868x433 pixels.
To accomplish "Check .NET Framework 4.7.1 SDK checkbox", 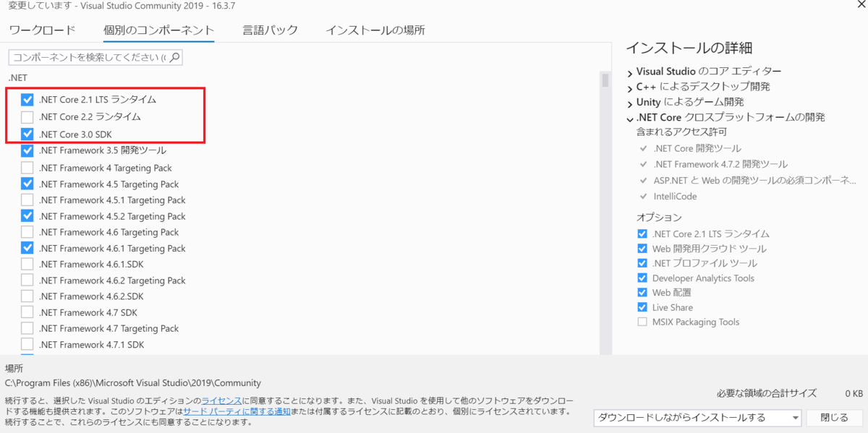I will point(27,344).
